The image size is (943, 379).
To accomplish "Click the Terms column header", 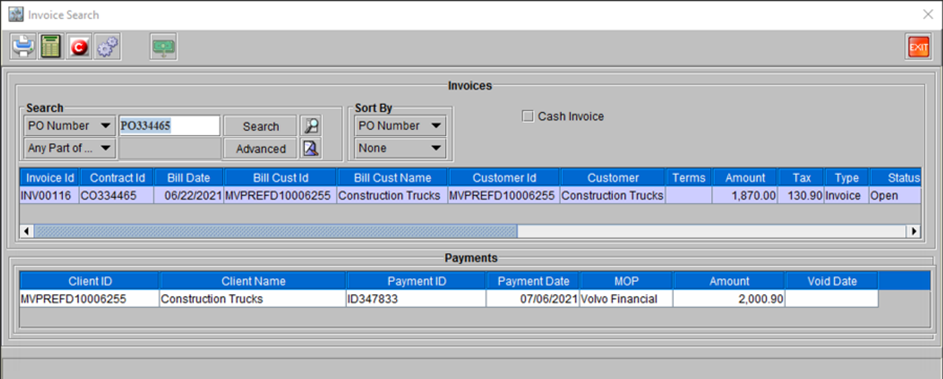I will (689, 178).
